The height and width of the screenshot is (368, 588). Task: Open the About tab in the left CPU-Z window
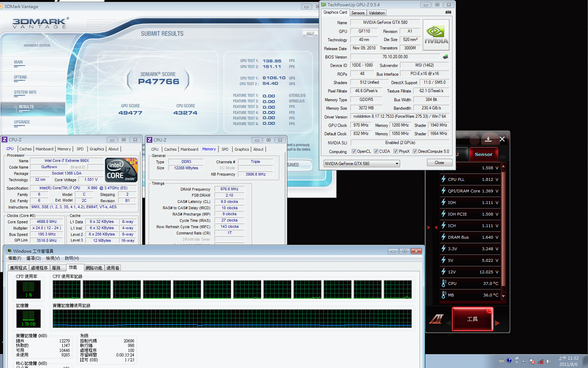coord(113,149)
